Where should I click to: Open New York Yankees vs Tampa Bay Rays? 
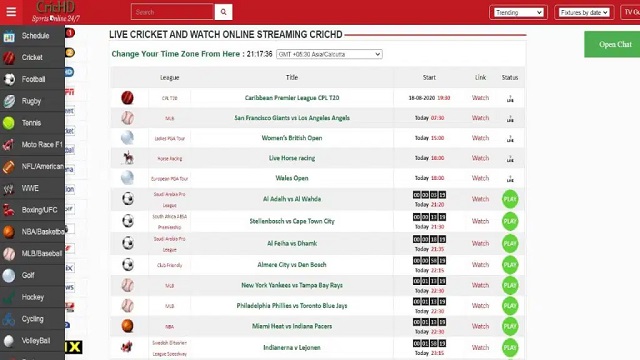[x=292, y=285]
